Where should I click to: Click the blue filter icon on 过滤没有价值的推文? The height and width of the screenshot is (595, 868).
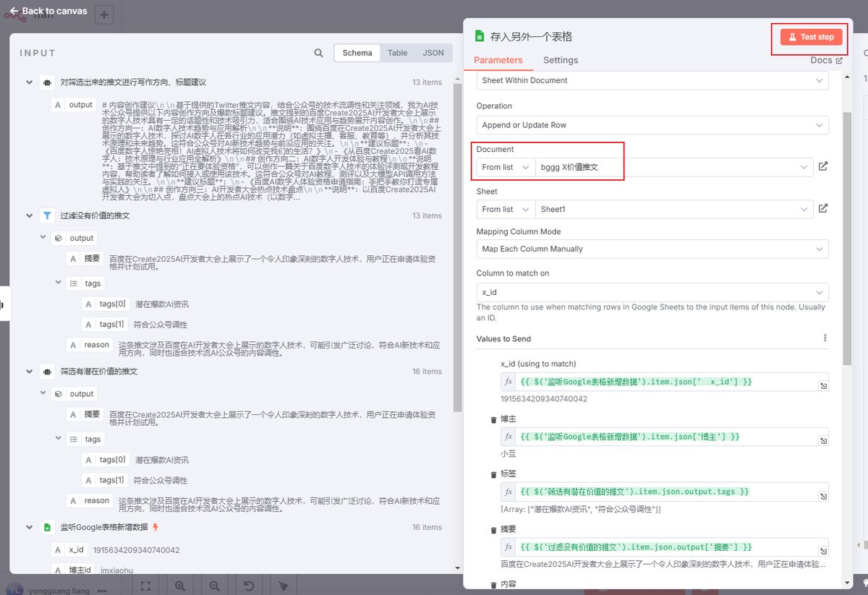click(x=46, y=215)
